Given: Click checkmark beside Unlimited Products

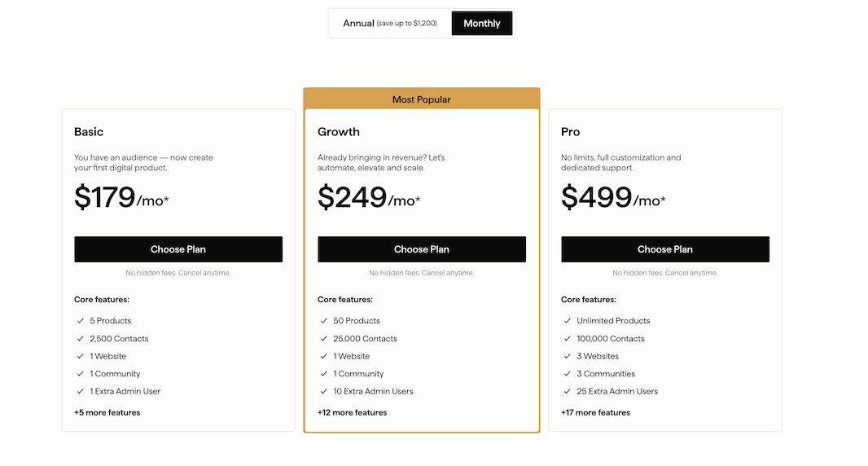Looking at the screenshot, I should coord(568,321).
